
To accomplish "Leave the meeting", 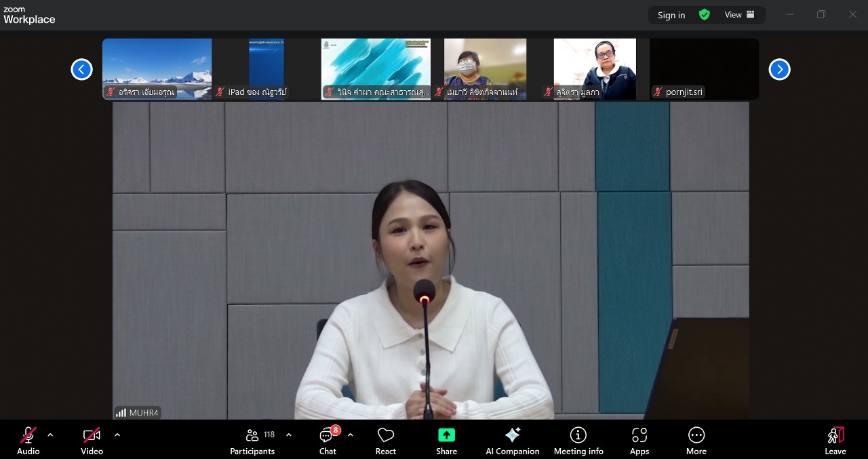I will point(835,441).
